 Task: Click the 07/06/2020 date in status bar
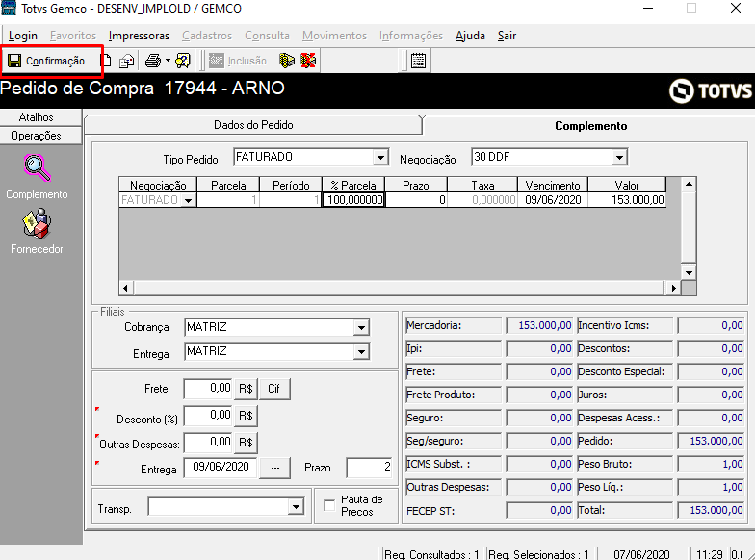coord(641,554)
